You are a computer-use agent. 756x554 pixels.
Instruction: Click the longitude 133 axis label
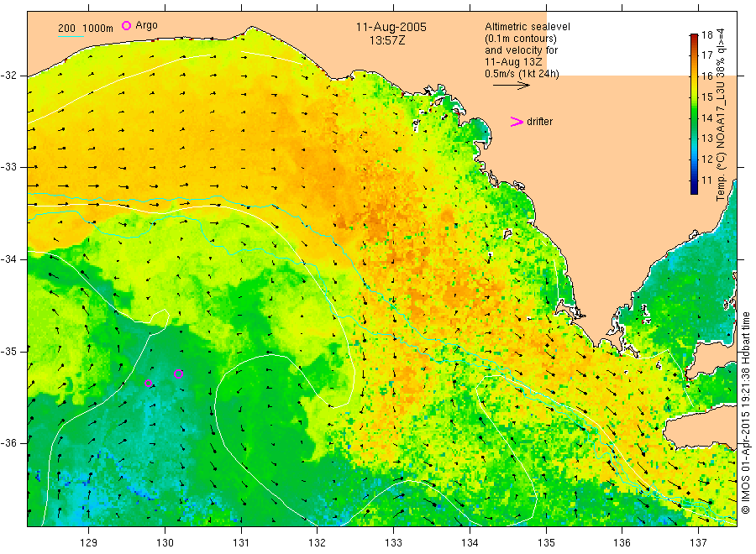(393, 543)
